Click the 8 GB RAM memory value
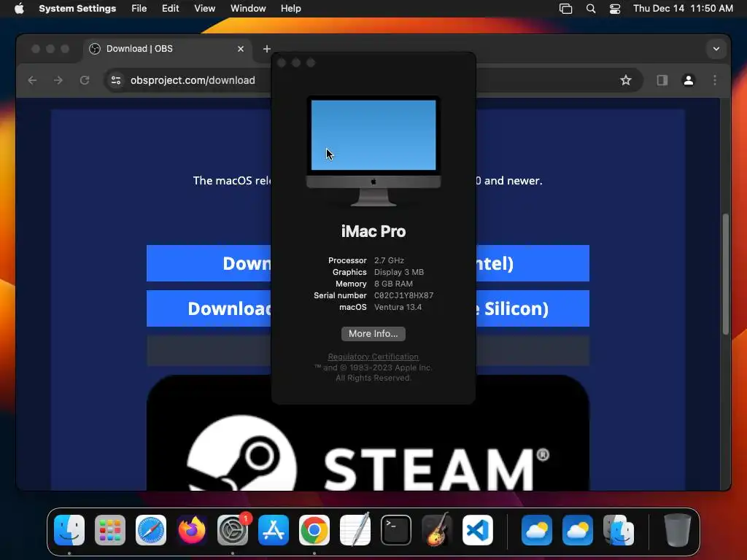The width and height of the screenshot is (747, 560). click(393, 284)
